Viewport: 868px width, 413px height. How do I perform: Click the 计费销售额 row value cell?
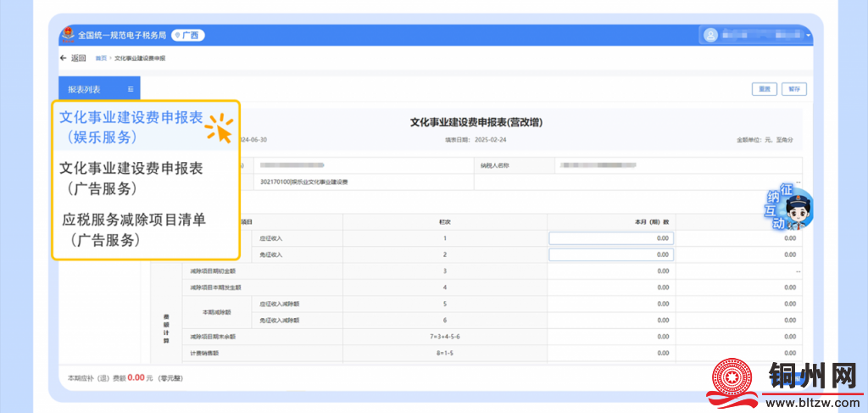pos(611,353)
